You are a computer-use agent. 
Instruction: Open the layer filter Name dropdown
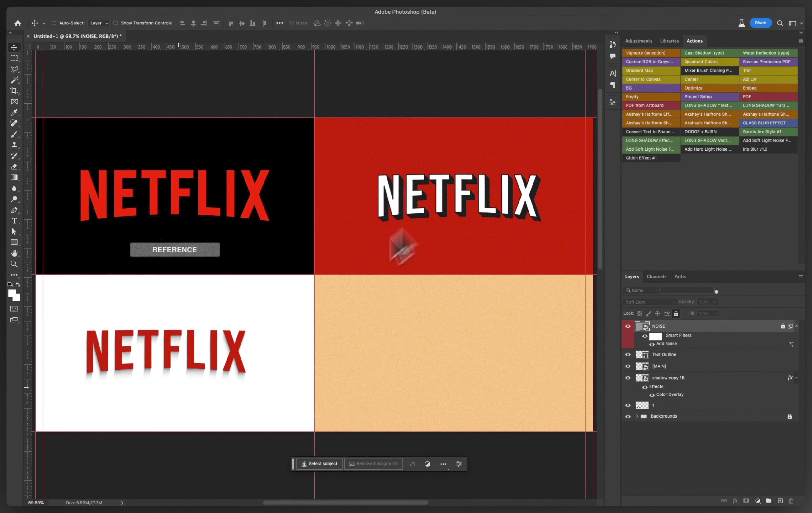click(x=641, y=290)
